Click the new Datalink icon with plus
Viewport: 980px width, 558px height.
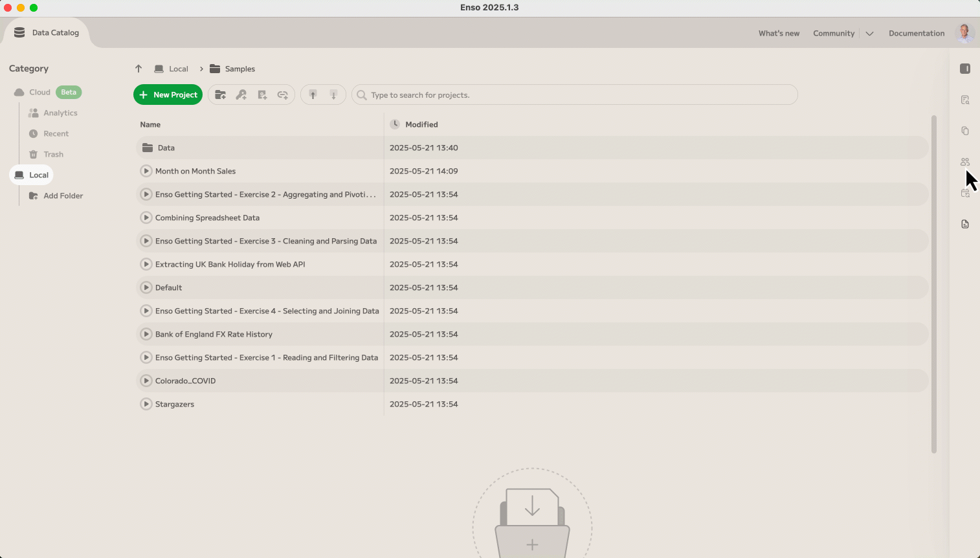262,95
